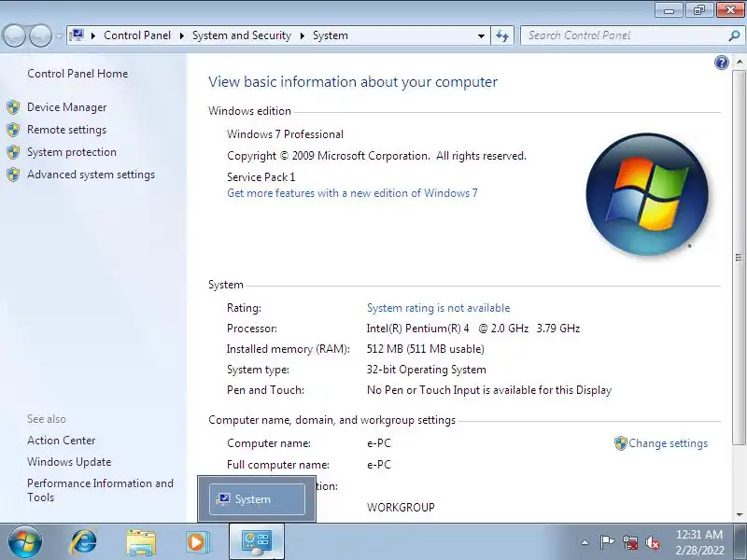Click the Forward navigation button

point(40,35)
